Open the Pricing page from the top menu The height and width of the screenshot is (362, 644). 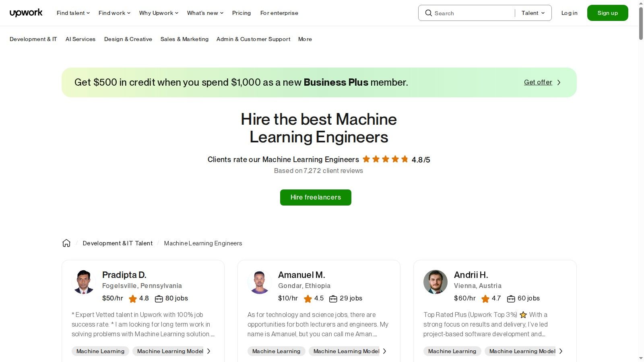coord(241,13)
